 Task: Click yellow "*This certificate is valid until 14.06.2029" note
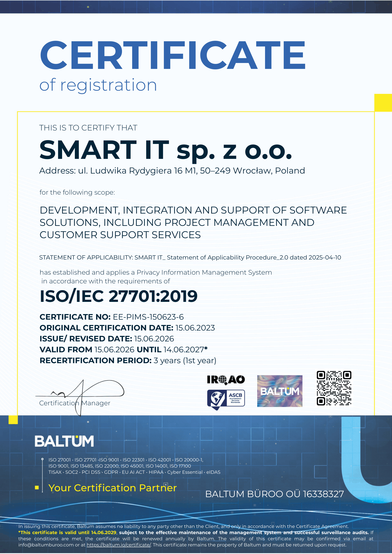click(67, 532)
